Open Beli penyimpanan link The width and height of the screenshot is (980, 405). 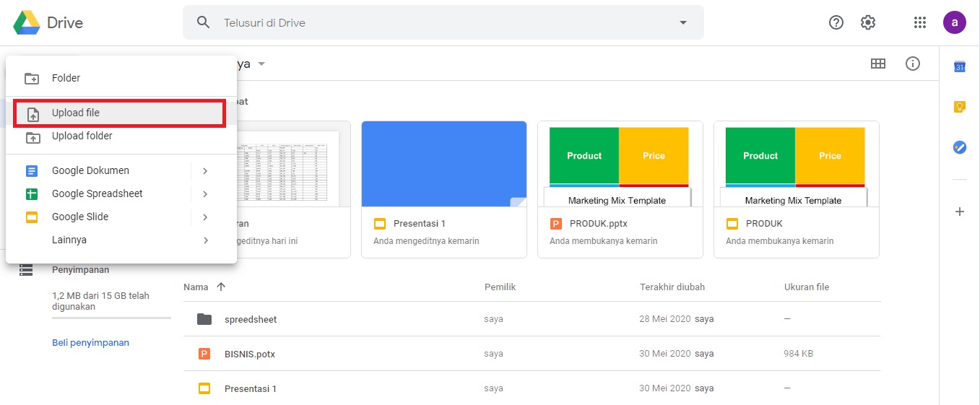90,343
